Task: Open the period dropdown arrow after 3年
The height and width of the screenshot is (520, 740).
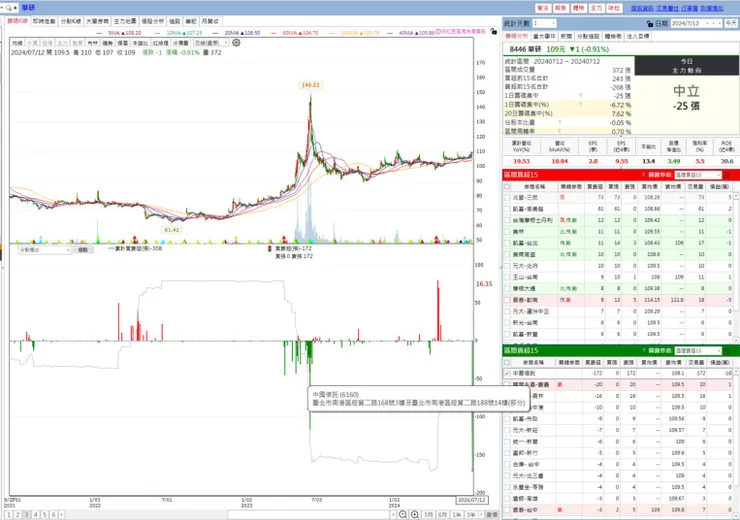Action: [x=480, y=515]
